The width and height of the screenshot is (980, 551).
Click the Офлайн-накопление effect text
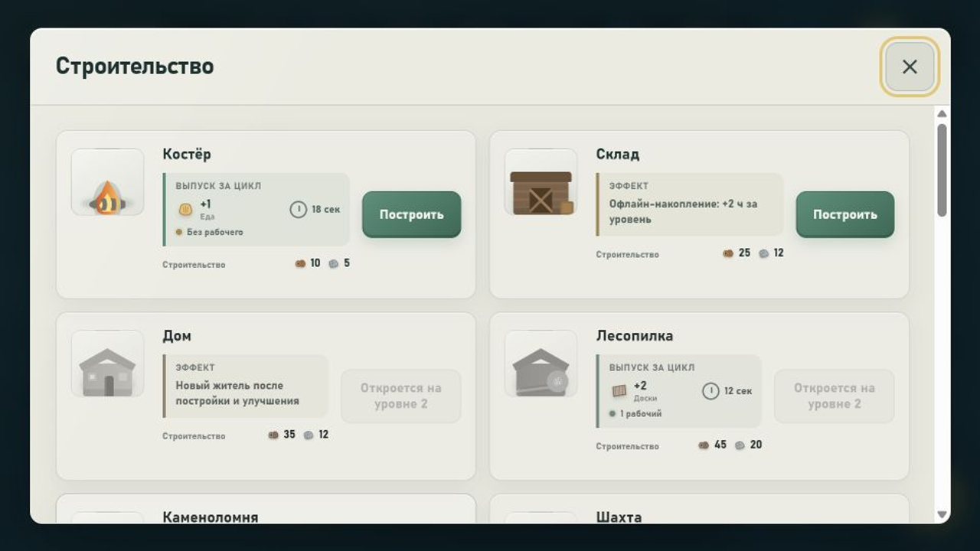coord(684,211)
